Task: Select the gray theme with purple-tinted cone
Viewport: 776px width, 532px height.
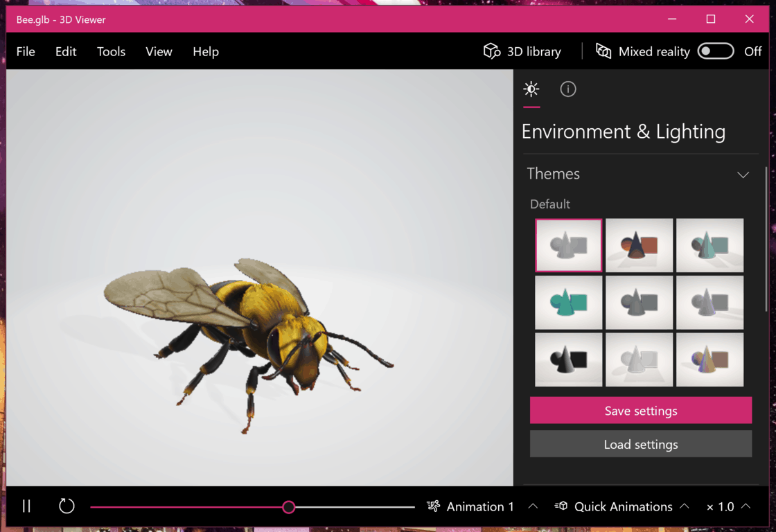Action: 709,303
